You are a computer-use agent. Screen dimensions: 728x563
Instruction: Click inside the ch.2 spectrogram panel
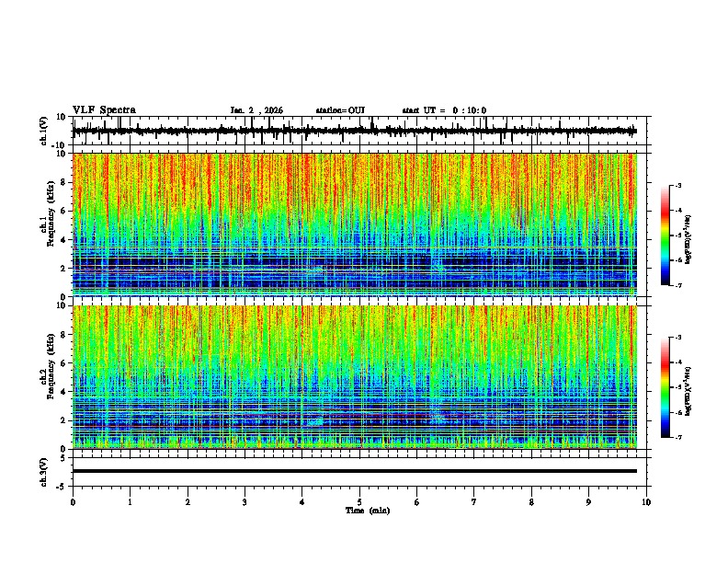[x=355, y=377]
